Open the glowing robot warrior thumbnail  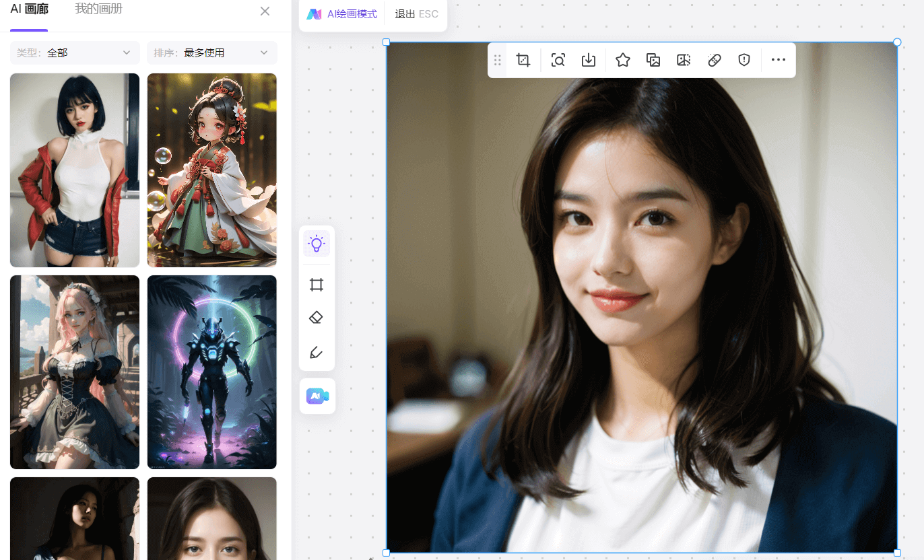212,372
